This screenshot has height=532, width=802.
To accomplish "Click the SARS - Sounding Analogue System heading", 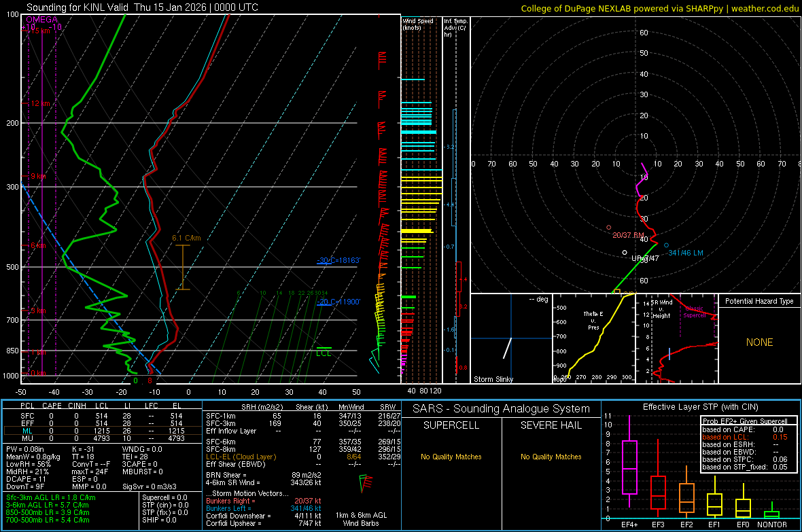I will coord(502,409).
